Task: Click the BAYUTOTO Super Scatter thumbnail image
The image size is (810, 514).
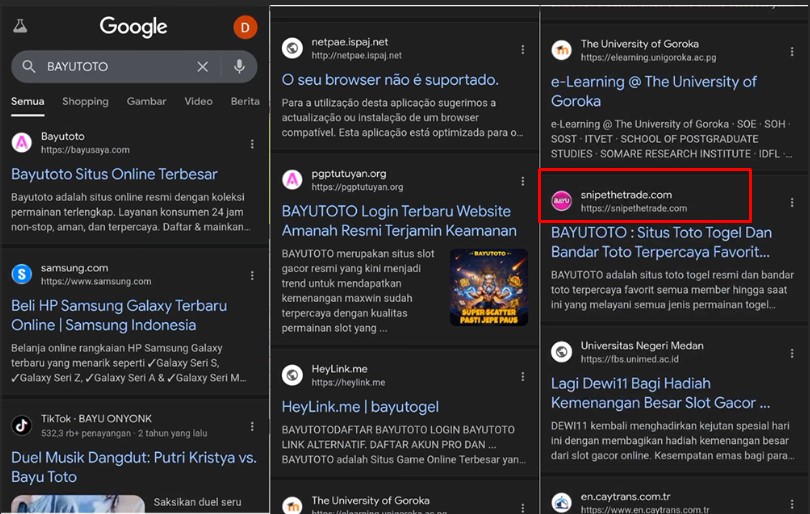Action: click(x=488, y=288)
